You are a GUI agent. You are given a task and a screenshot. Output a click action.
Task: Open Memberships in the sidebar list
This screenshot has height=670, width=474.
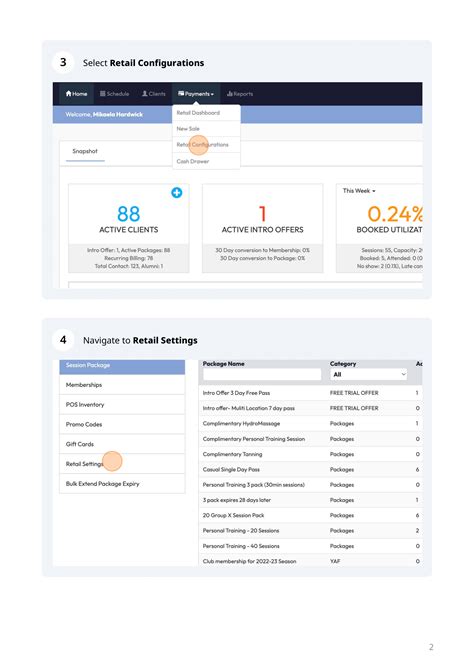122,385
